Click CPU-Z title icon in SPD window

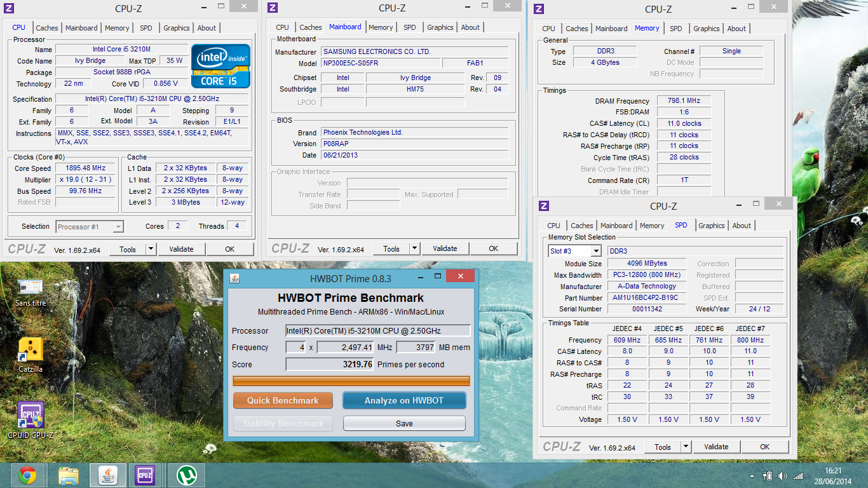(544, 205)
